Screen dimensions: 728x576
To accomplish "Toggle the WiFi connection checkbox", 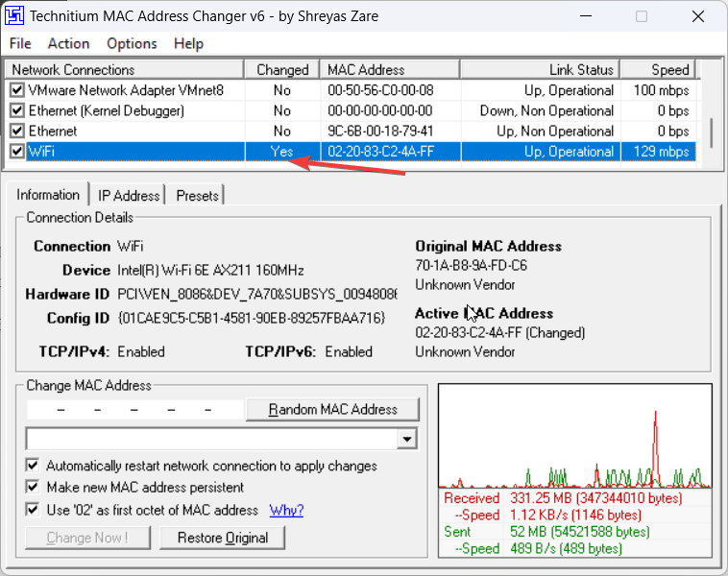I will coord(17,152).
